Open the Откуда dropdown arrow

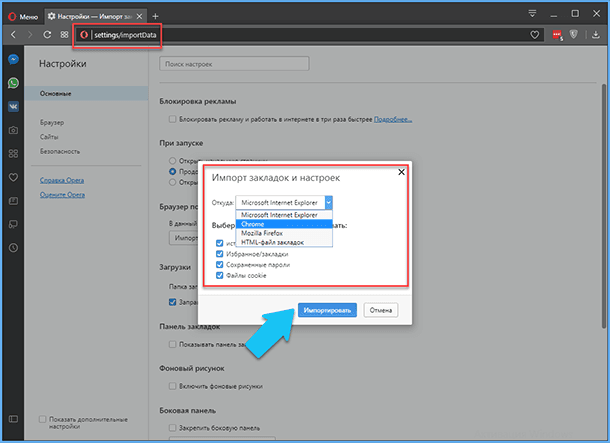(x=329, y=203)
